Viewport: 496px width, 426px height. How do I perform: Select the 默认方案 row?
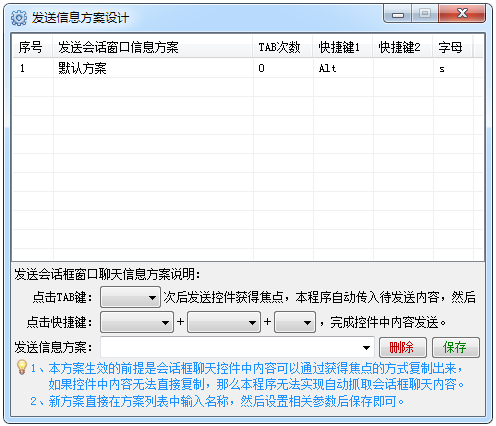coord(248,69)
